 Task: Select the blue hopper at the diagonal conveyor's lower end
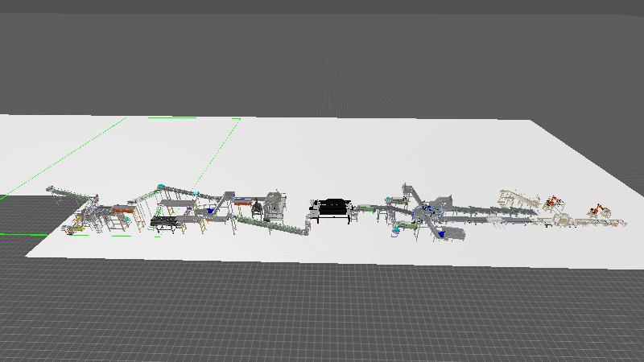tap(211, 210)
